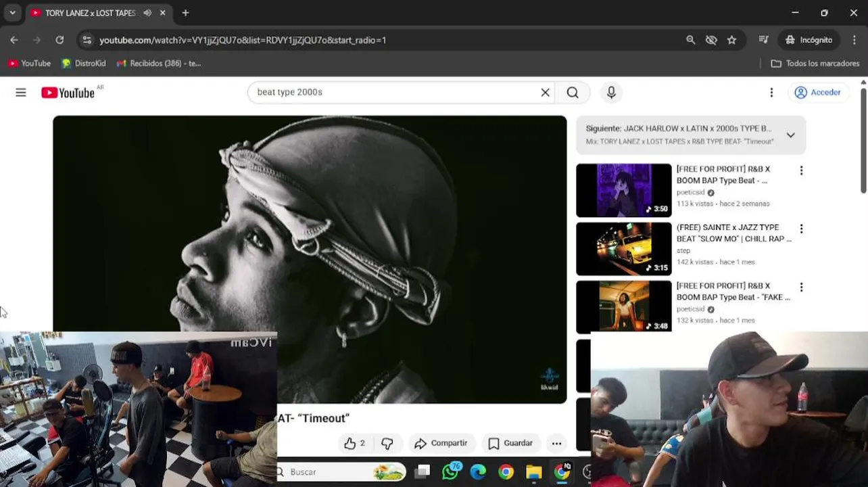
Task: Open a new Chrome tab
Action: click(185, 13)
